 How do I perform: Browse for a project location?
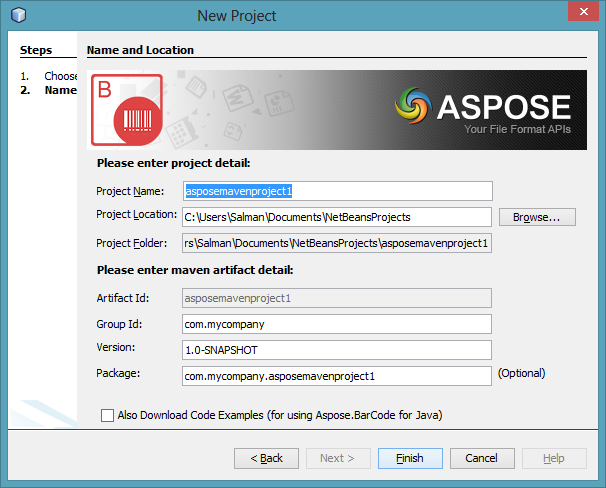537,217
